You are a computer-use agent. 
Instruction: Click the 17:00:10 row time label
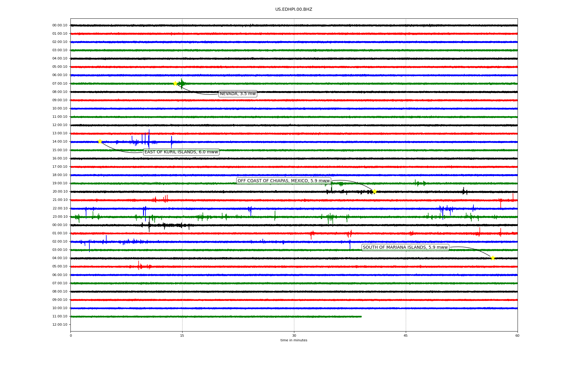tap(60, 167)
